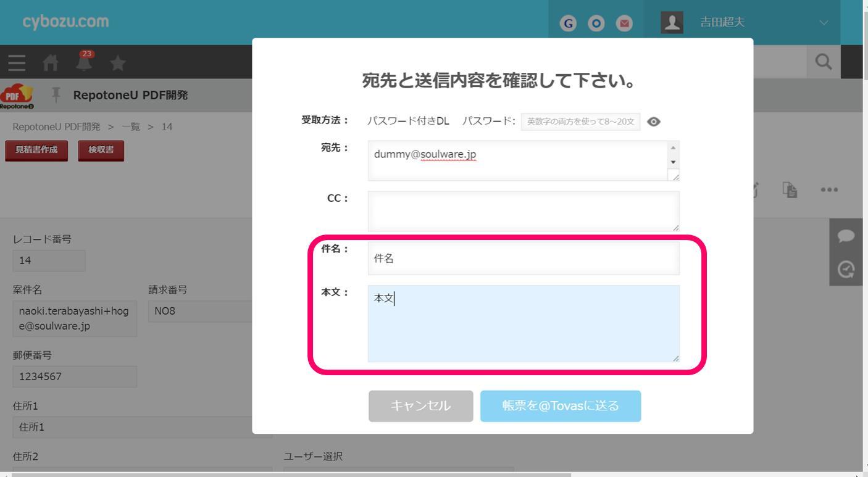Image resolution: width=868 pixels, height=477 pixels.
Task: Click the 帳票を@Tovasに送る button
Action: (x=560, y=406)
